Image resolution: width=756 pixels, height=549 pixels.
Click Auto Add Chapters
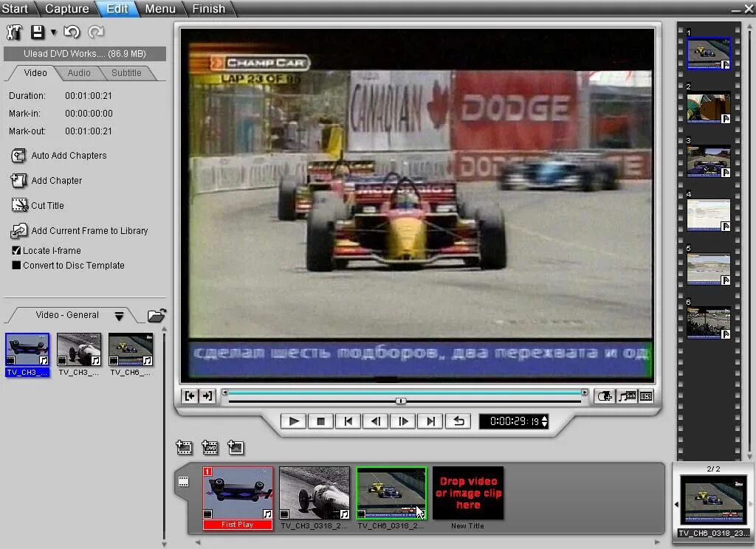click(58, 155)
